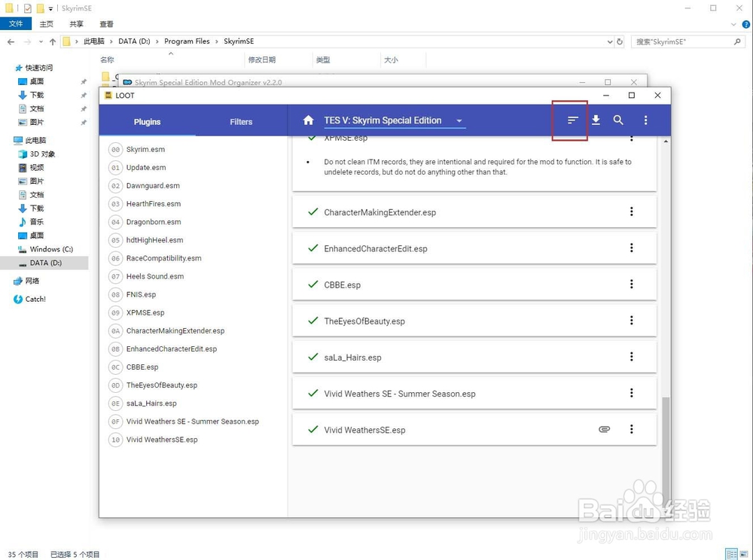Select Dawnguard.esm in plugin list

[153, 186]
